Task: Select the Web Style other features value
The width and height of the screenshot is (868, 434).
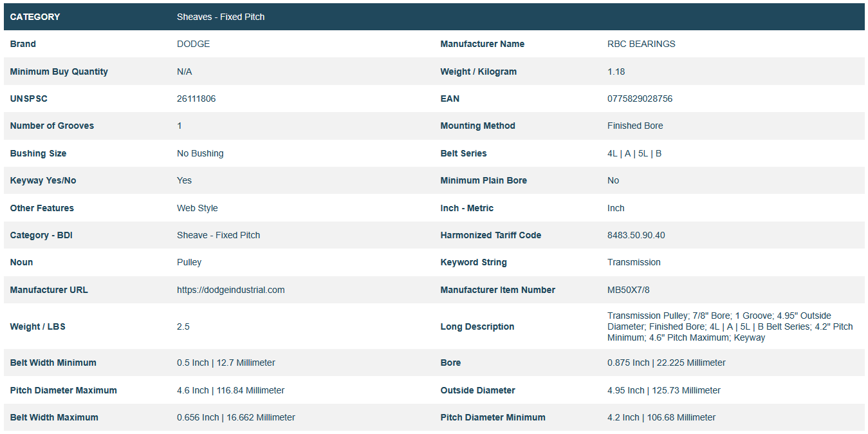Action: pos(197,208)
